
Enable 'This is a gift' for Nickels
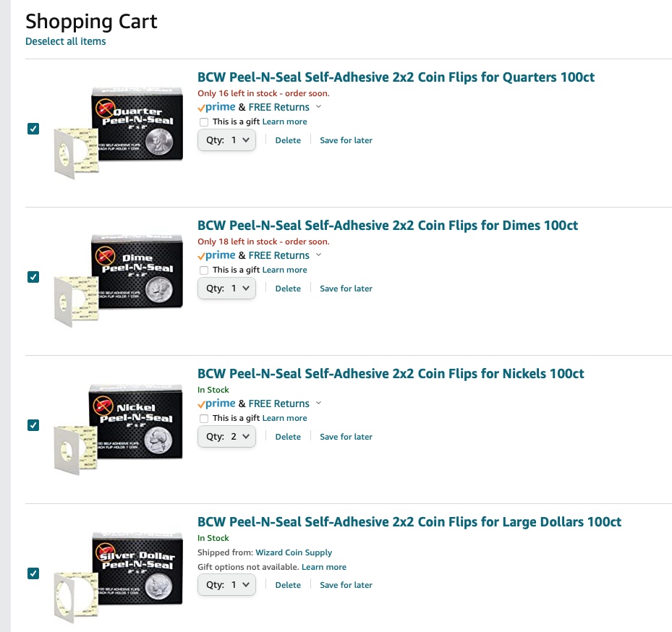(x=204, y=419)
